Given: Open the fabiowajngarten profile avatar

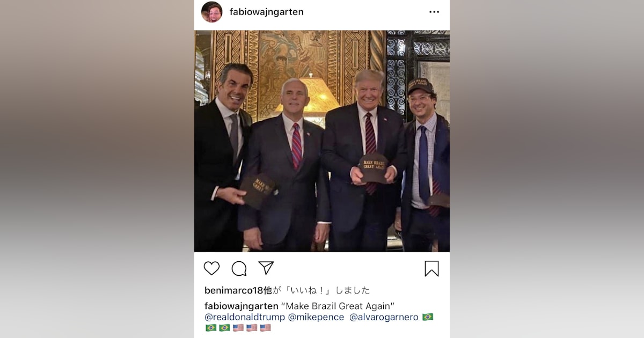Looking at the screenshot, I should click(x=211, y=12).
